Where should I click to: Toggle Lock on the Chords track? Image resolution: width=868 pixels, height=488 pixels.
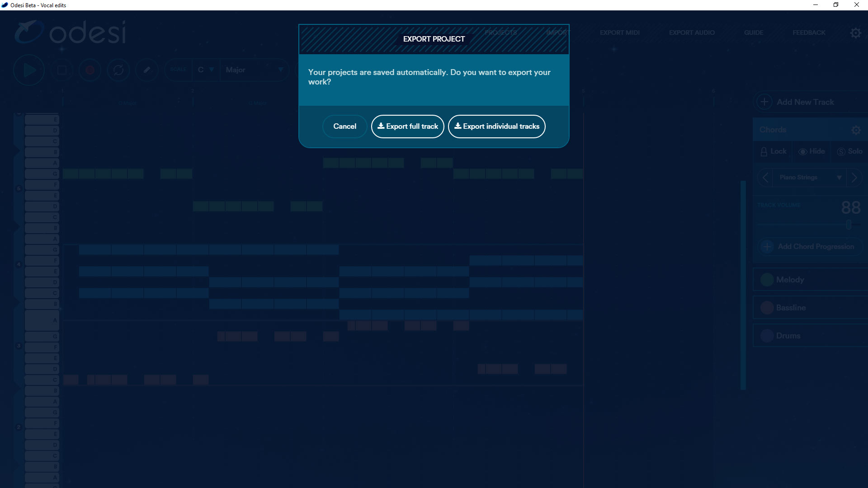point(773,151)
